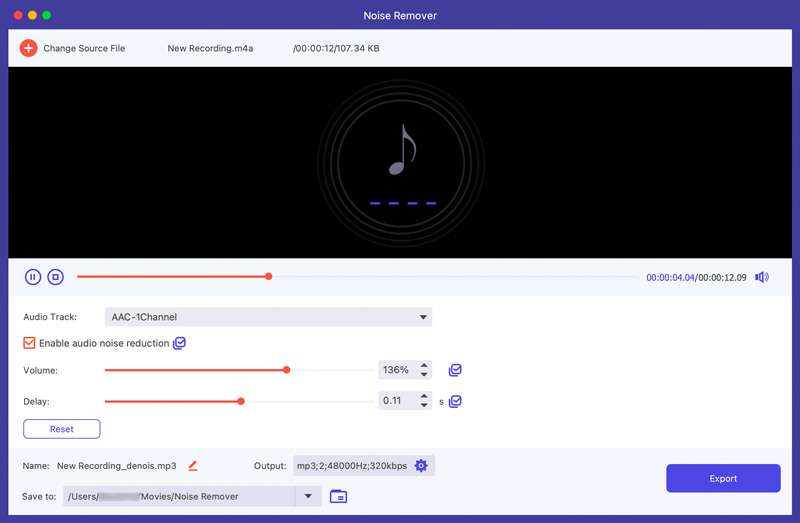Click the Delay value field 0.11

point(397,401)
